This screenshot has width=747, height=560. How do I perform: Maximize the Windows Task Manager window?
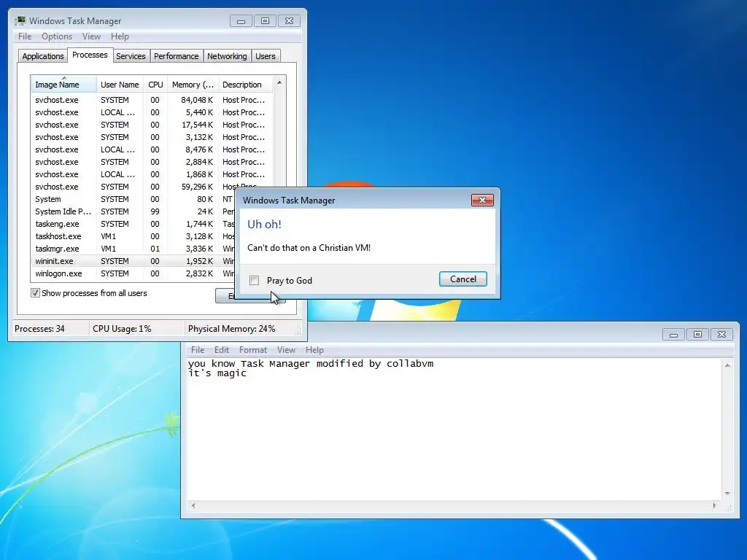265,21
